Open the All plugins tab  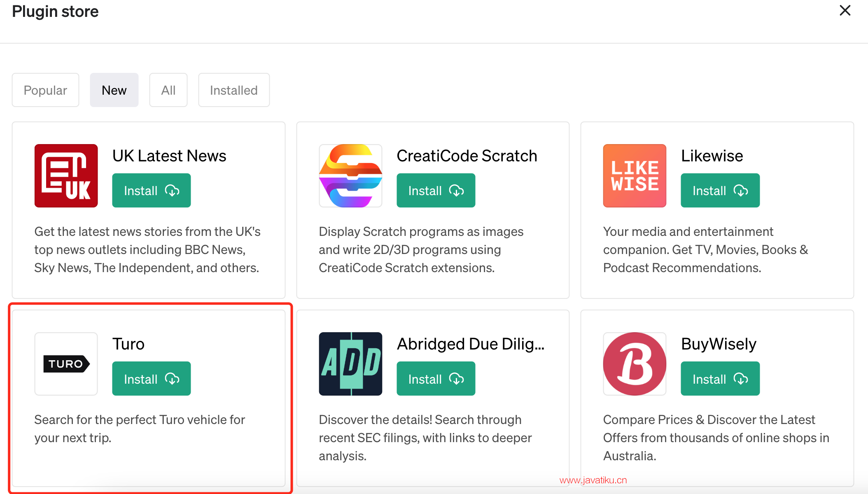(x=168, y=90)
